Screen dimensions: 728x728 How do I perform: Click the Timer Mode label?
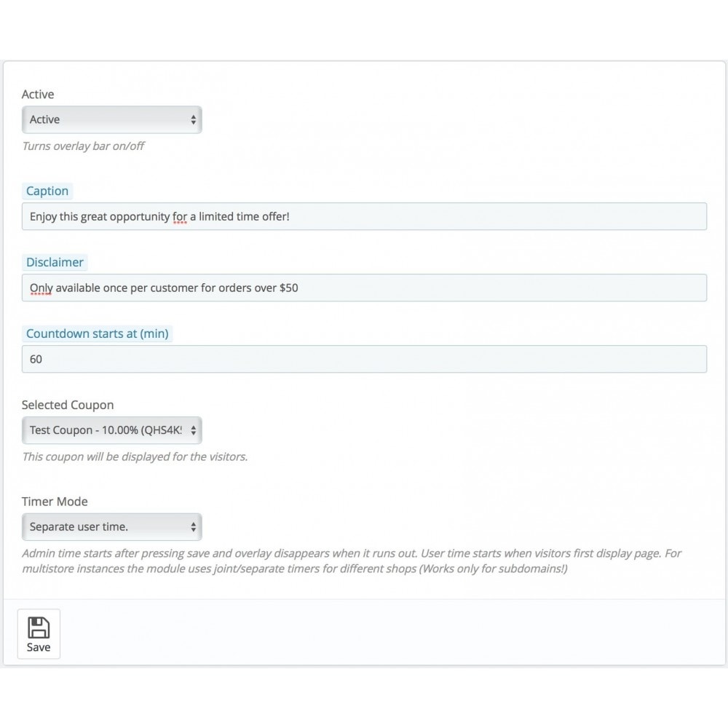(x=55, y=502)
